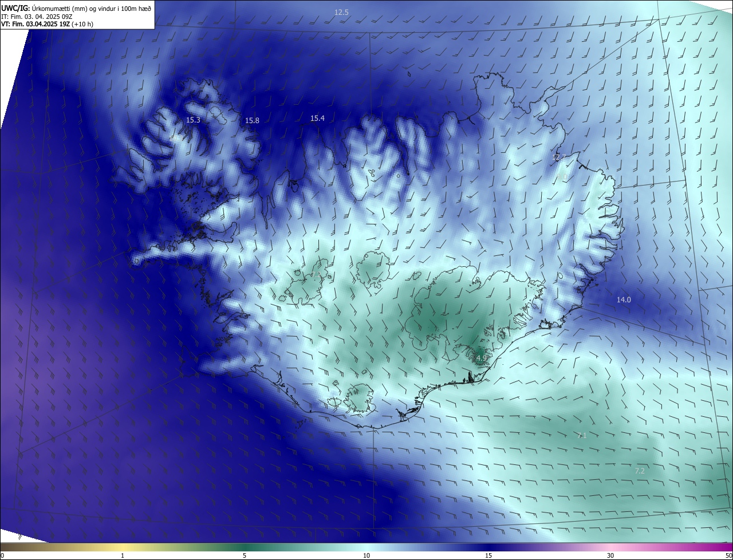Viewport: 733px width, 560px height.
Task: Click the 5 tick on the colour scale
Action: 245,555
